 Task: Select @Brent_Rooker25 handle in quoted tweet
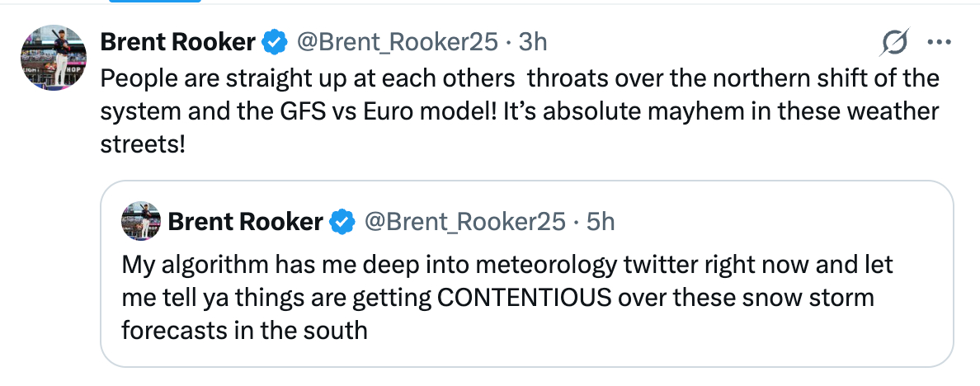point(465,221)
